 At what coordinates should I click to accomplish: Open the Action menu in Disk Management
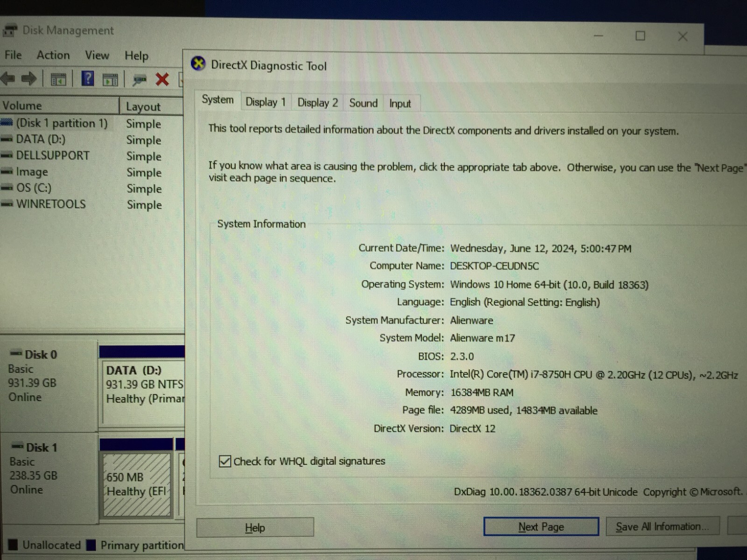(53, 55)
